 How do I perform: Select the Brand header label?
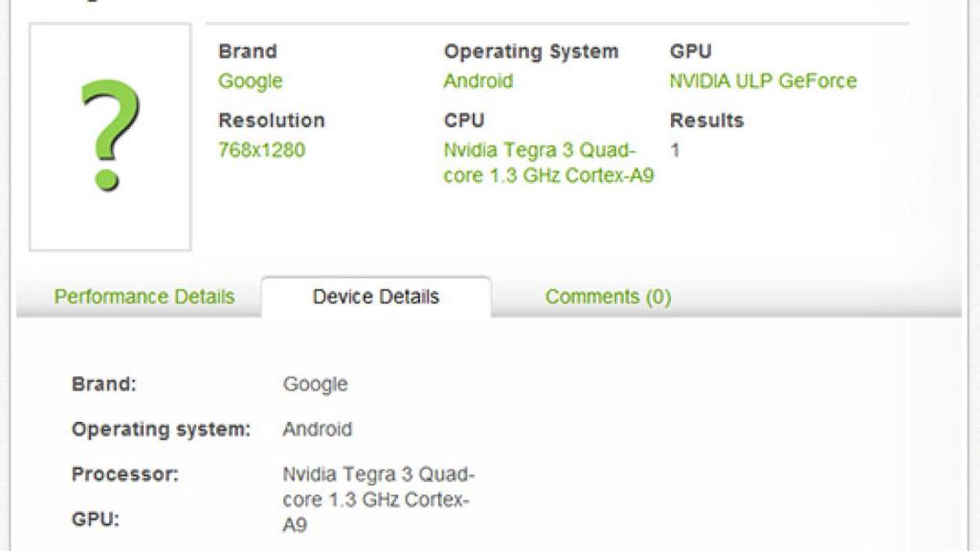point(247,52)
